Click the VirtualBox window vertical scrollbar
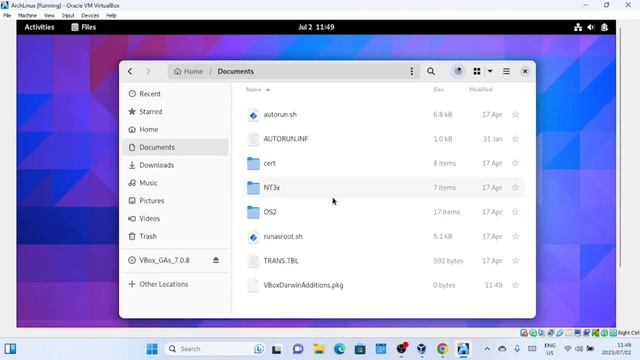The image size is (640, 360). click(x=620, y=147)
